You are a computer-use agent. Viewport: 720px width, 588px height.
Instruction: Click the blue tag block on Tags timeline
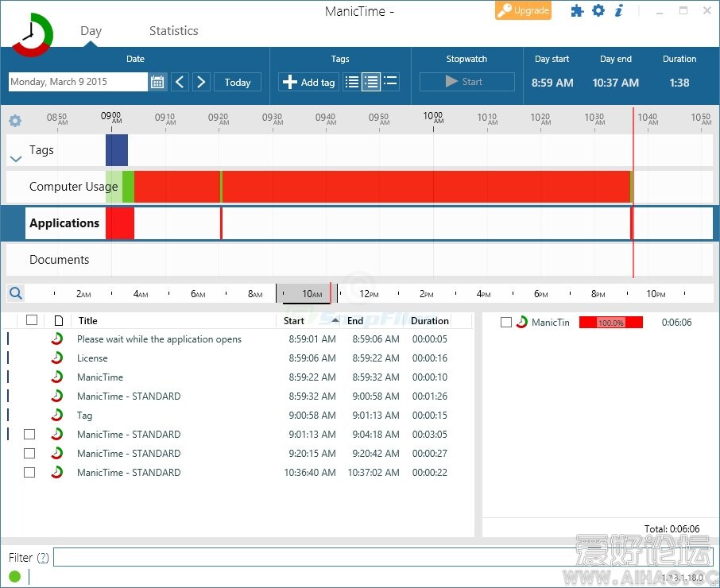[117, 150]
